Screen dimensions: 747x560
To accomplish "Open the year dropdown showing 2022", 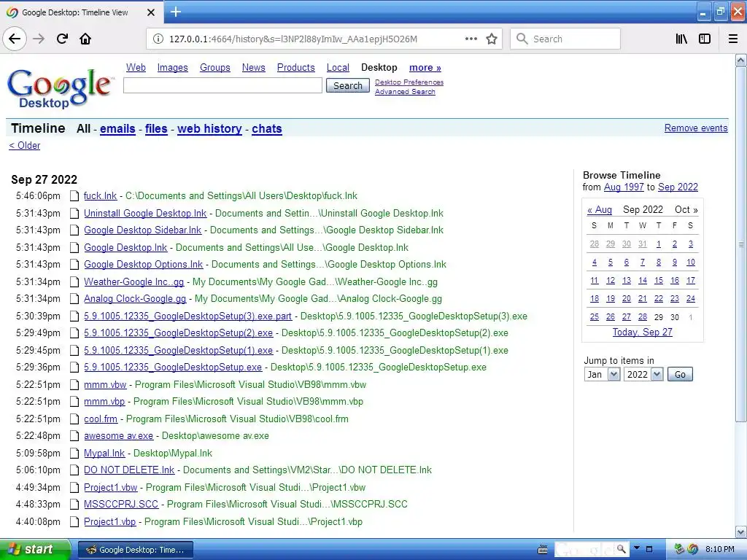I will [643, 374].
